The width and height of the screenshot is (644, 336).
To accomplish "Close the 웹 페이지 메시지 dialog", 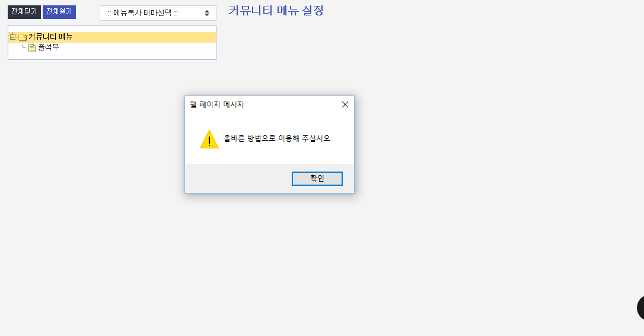I will pos(345,104).
